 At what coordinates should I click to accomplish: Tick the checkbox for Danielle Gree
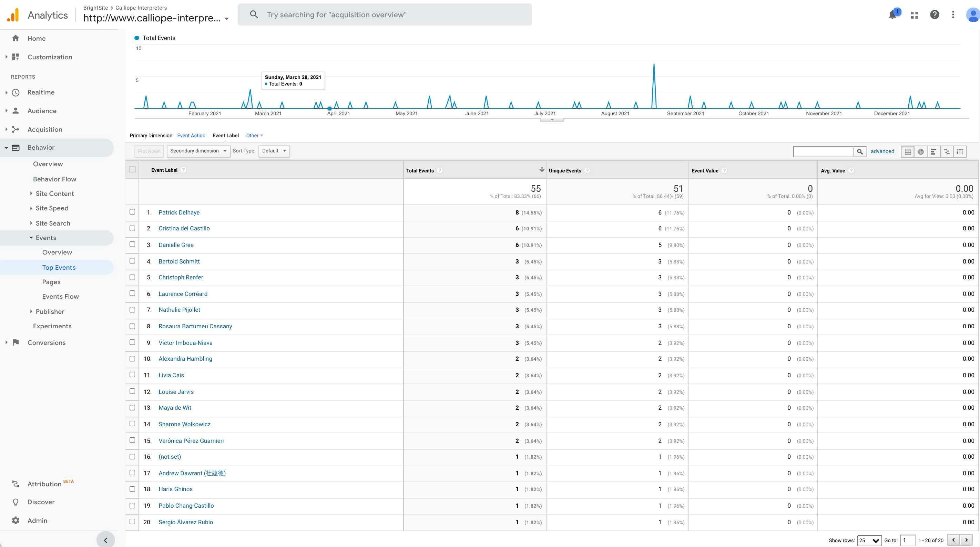point(132,245)
